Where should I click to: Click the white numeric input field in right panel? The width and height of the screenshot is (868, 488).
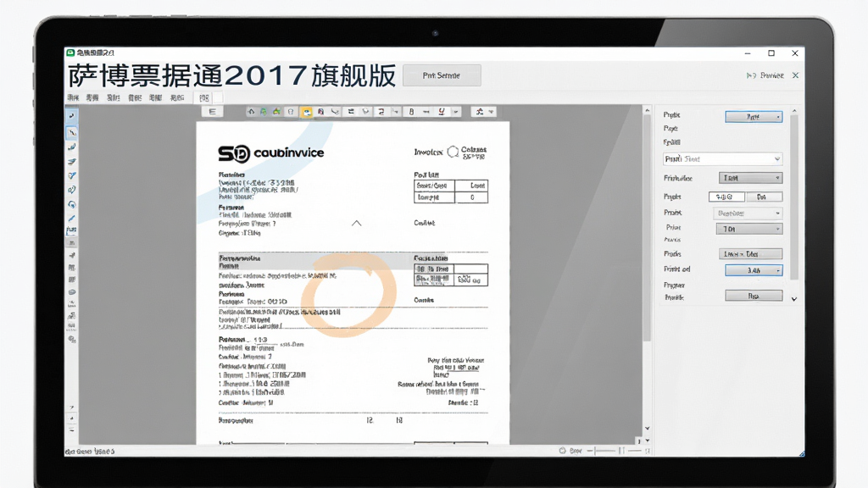(726, 197)
